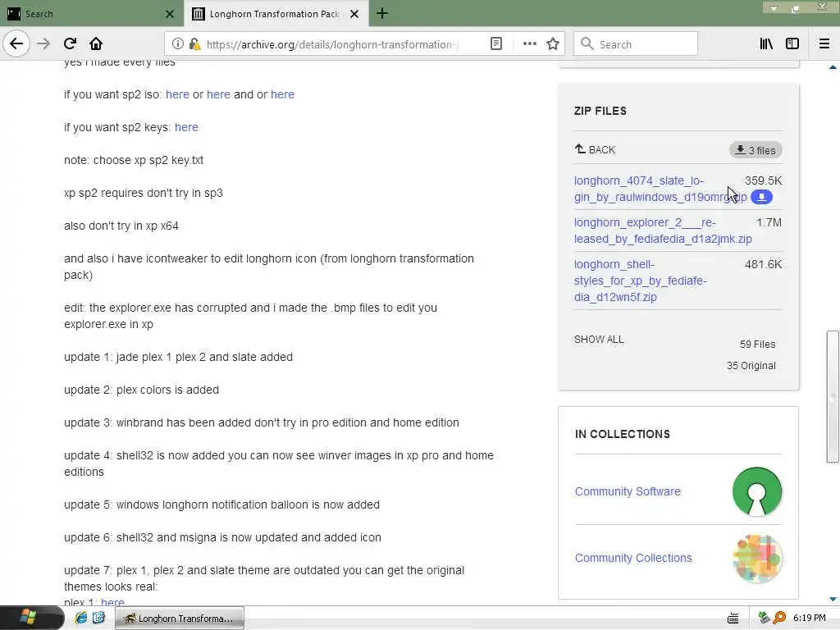Click the archive.org URL address field
The width and height of the screenshot is (840, 630).
pyautogui.click(x=332, y=44)
